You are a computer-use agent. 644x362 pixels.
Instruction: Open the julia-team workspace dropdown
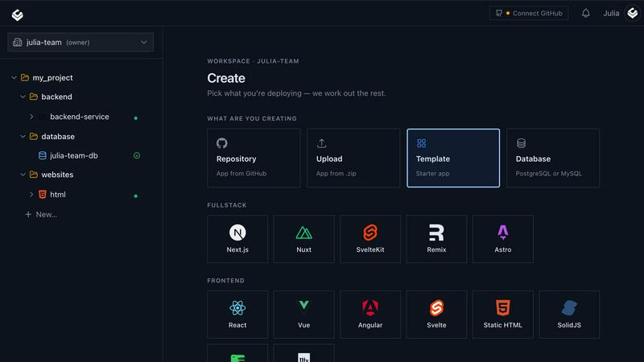(80, 43)
